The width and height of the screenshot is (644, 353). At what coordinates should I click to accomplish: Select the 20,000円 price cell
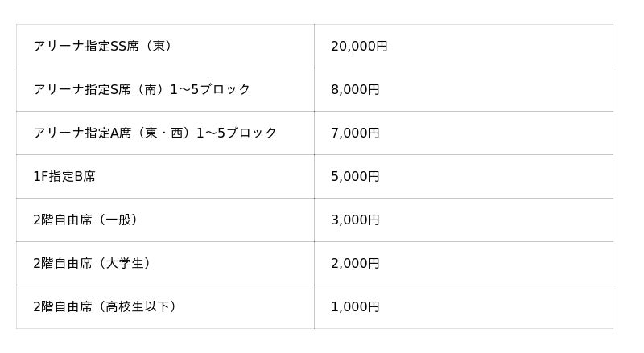pos(359,47)
